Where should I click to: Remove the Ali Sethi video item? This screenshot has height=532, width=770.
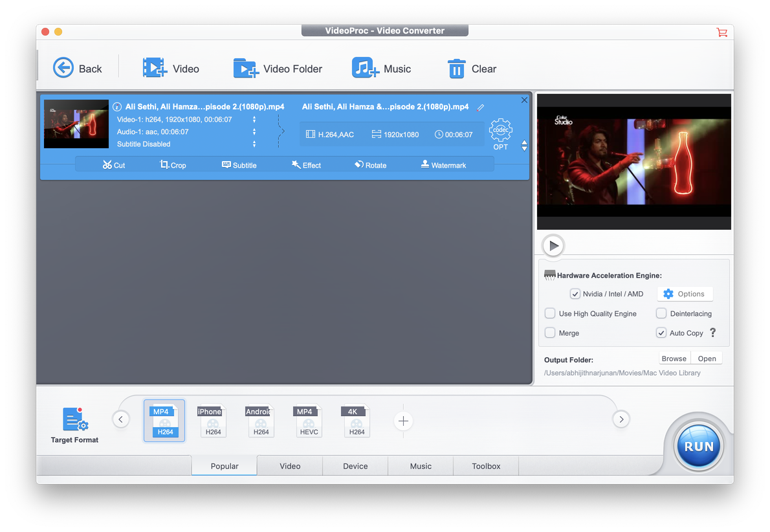click(x=524, y=100)
